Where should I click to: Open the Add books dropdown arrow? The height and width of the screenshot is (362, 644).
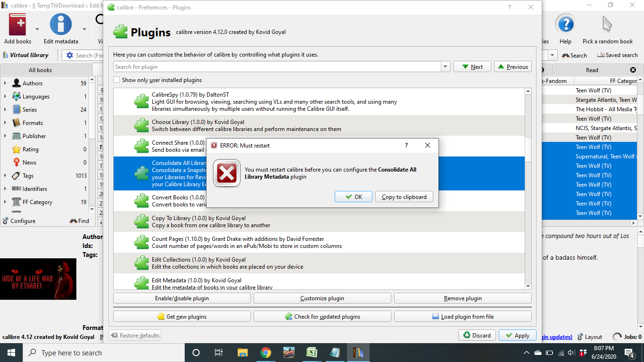point(37,29)
